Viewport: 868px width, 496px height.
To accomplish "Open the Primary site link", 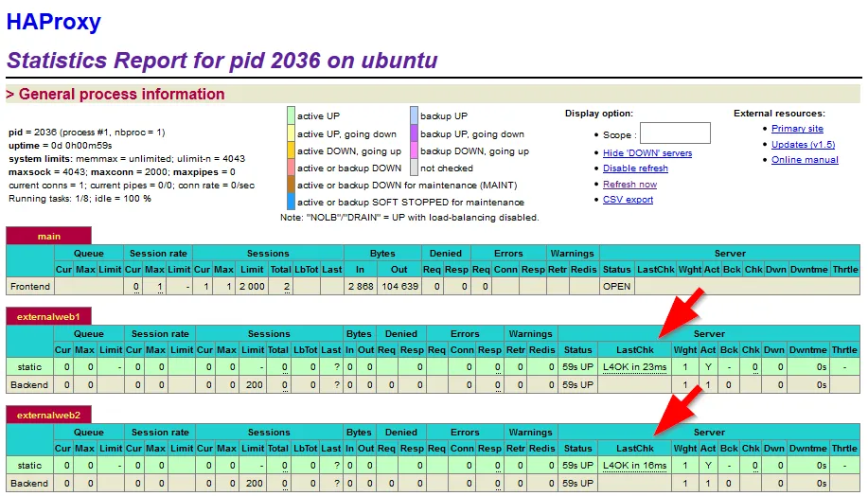I will (x=797, y=129).
